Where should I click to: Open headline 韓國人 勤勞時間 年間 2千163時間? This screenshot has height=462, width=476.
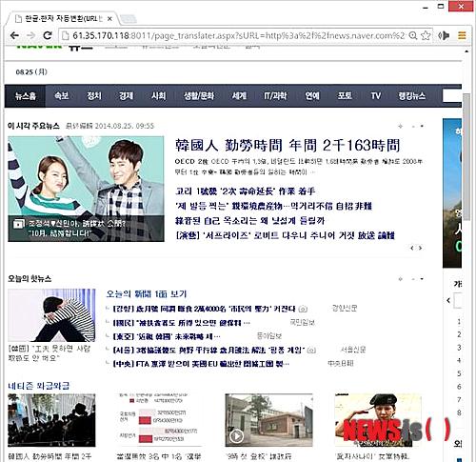(x=288, y=146)
